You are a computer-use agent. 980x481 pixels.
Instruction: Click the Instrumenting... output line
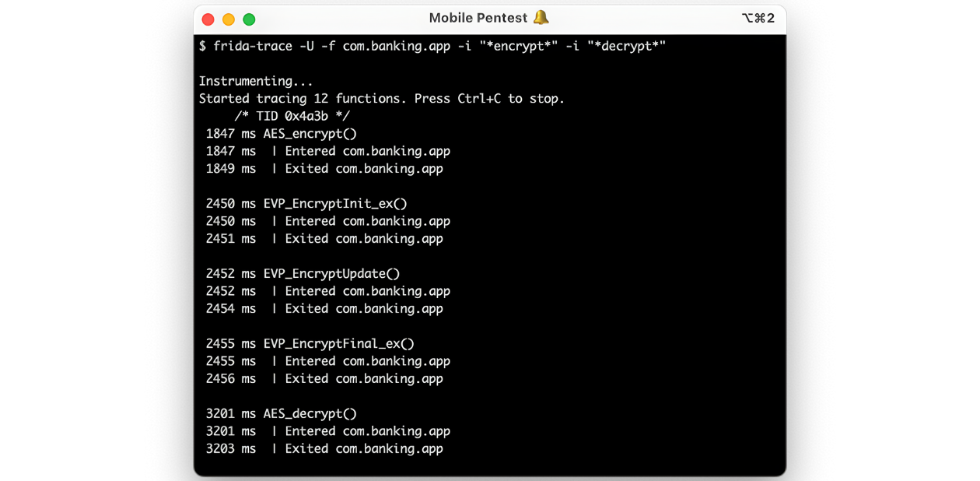(x=256, y=81)
